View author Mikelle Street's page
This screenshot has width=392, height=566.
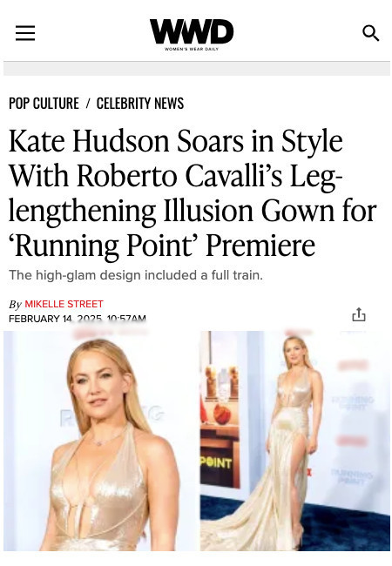click(64, 304)
